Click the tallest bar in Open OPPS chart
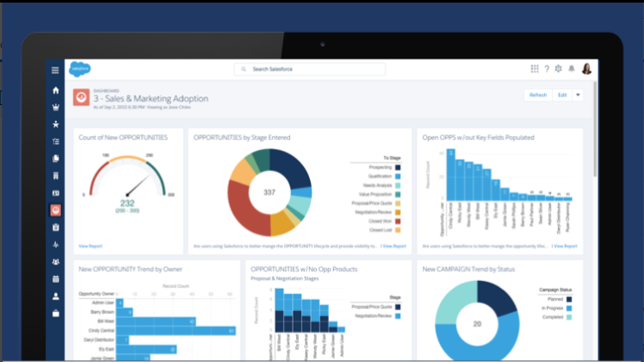Screen dimensions: 644x362 point(450,175)
